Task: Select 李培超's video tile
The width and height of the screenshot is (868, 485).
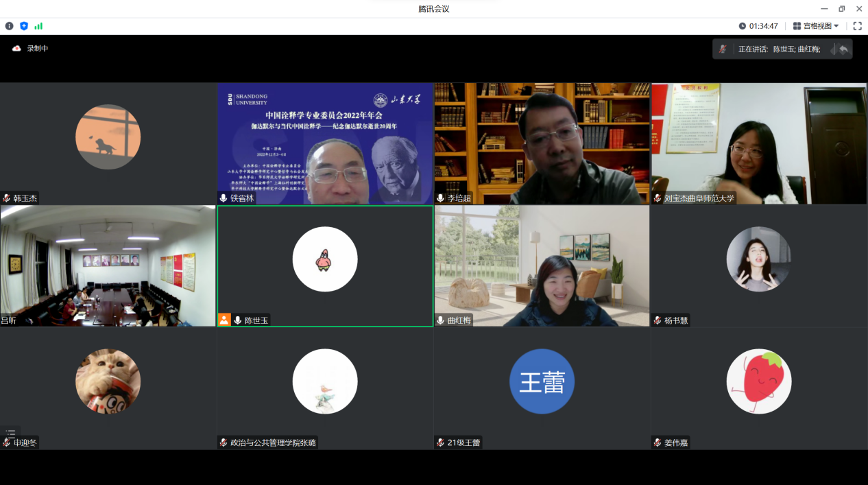Action: (542, 143)
